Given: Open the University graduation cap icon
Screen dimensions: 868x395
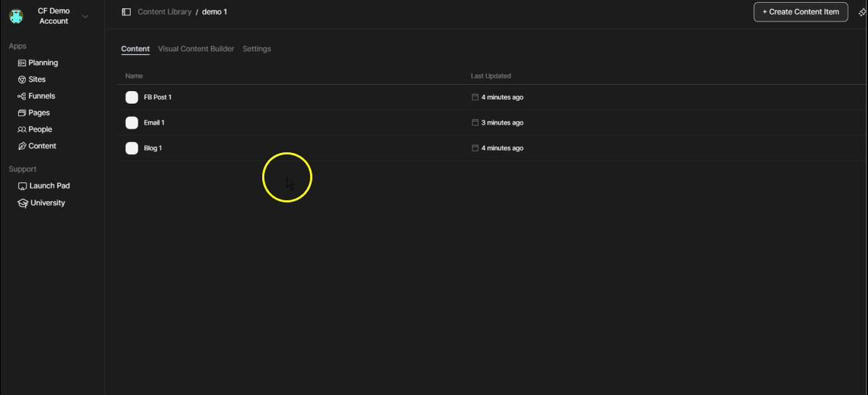Looking at the screenshot, I should (x=22, y=203).
